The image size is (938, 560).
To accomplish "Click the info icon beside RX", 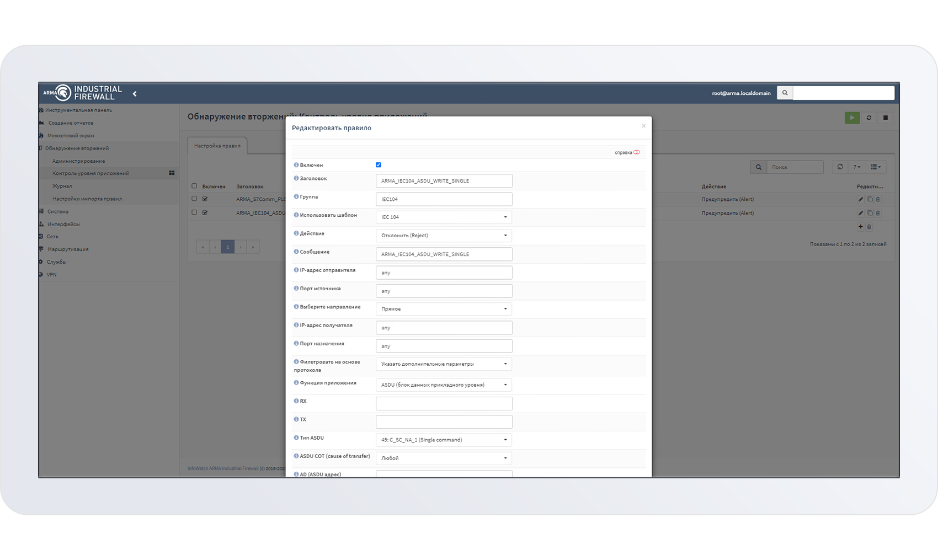I will tap(296, 401).
